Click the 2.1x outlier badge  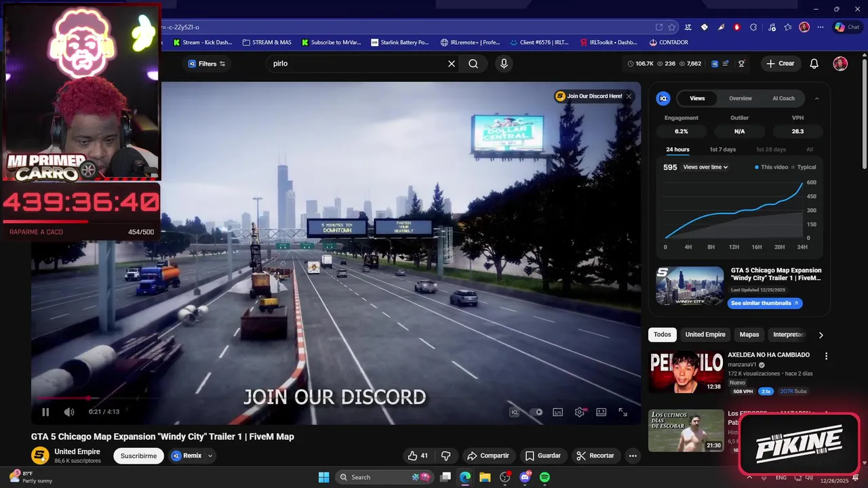[x=766, y=392]
